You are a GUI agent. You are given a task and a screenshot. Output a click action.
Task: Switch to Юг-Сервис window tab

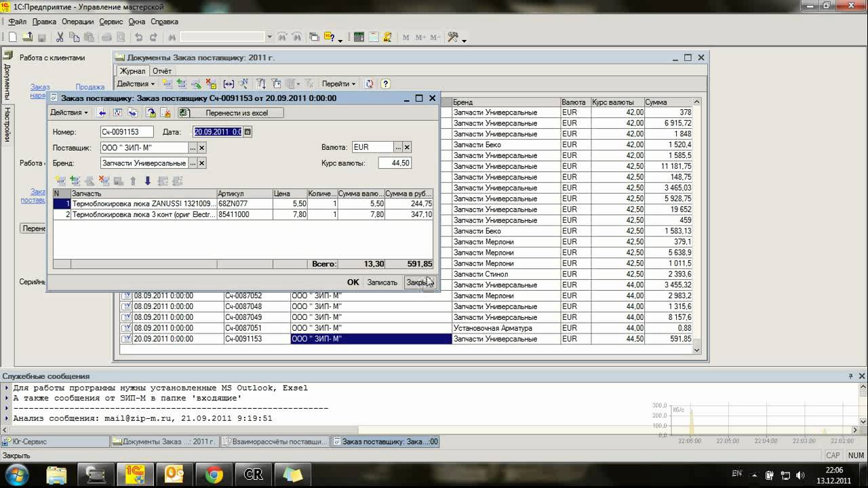coord(55,441)
